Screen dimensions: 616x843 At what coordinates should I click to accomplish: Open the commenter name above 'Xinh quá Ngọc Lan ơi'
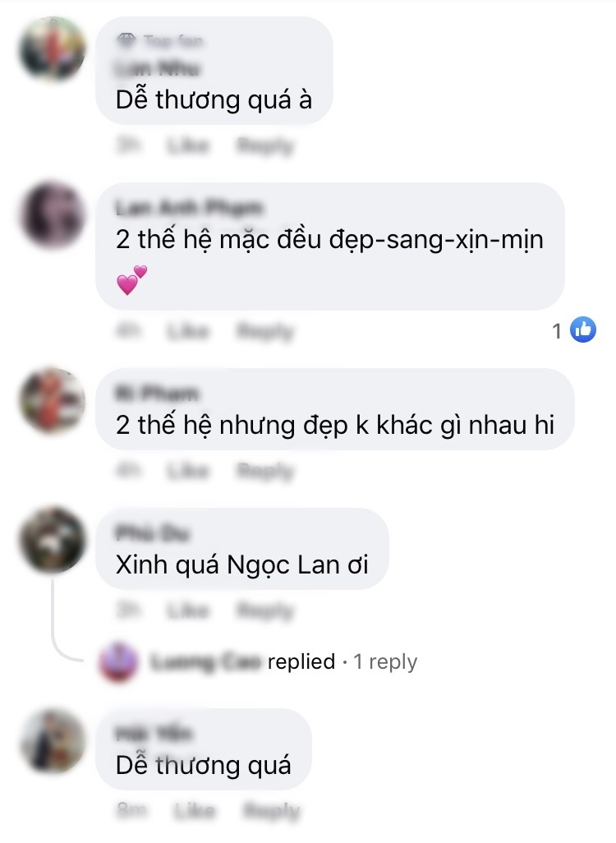(x=153, y=532)
